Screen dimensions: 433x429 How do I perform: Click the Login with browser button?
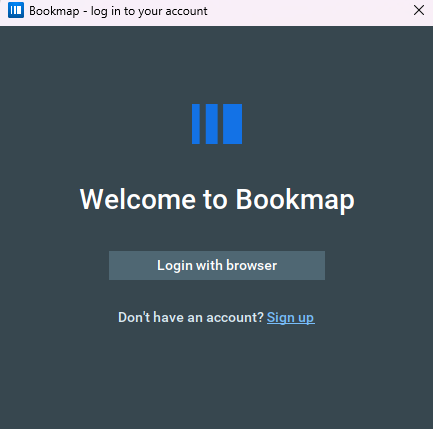[217, 265]
